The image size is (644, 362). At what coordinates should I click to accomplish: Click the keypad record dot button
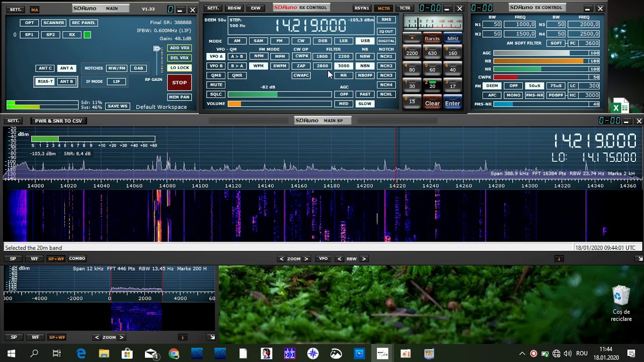(412, 38)
